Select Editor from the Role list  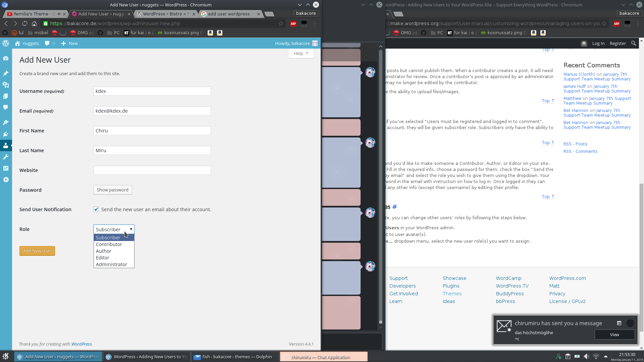click(114, 258)
